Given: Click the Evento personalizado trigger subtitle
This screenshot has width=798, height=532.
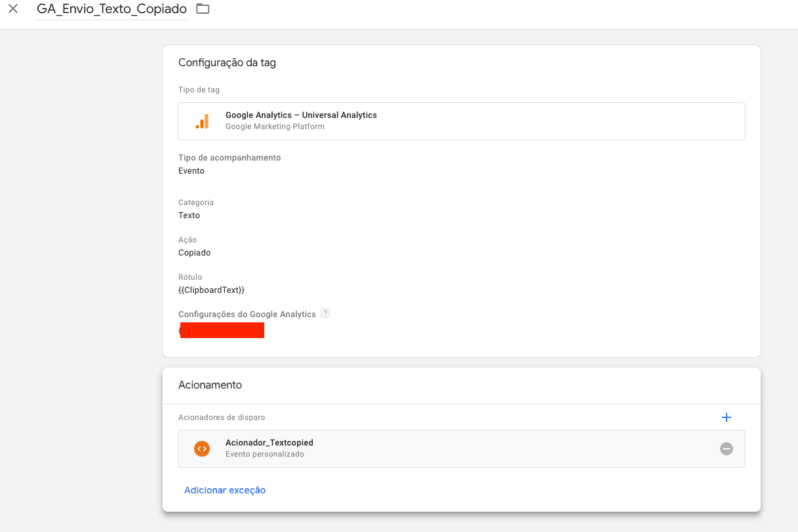Looking at the screenshot, I should click(265, 454).
